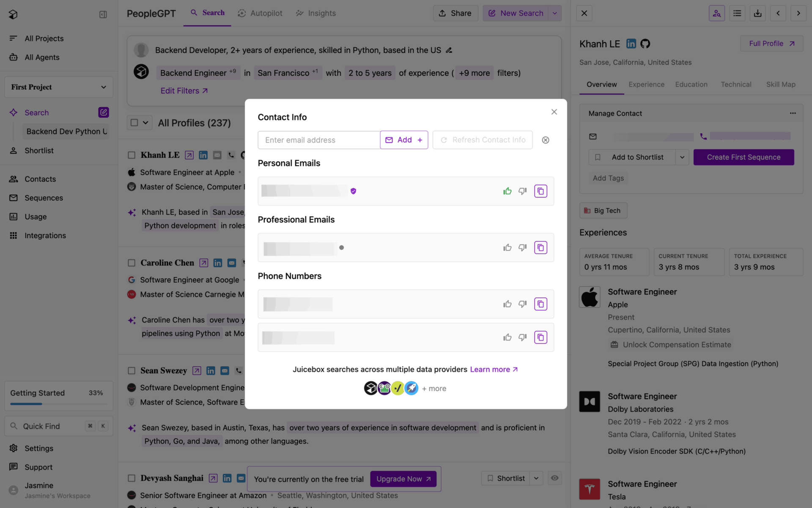The image size is (812, 508).
Task: Open Shortlist in the sidebar
Action: 39,150
